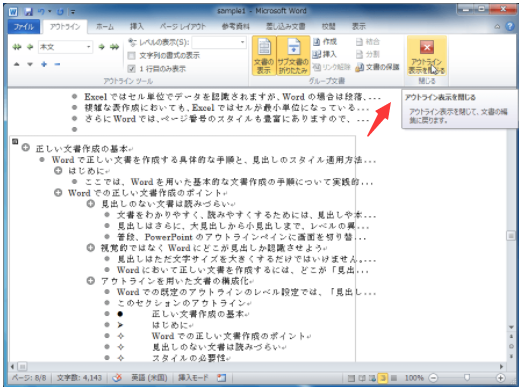519x387 pixels.
Task: Select Web Layout view icon
Action: click(372, 378)
